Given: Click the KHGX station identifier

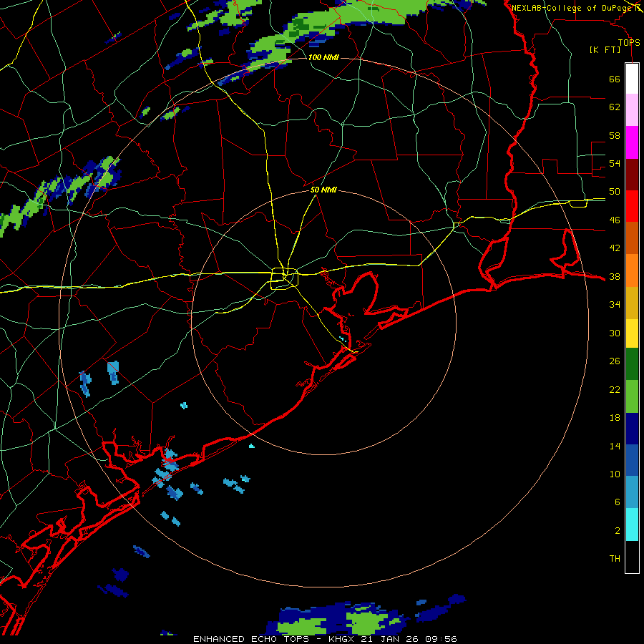Looking at the screenshot, I should pyautogui.click(x=341, y=639).
